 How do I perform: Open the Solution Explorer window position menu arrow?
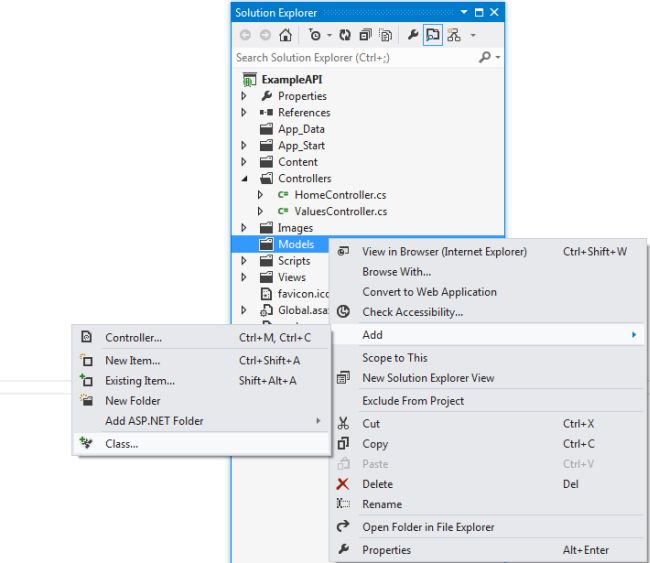pos(464,12)
